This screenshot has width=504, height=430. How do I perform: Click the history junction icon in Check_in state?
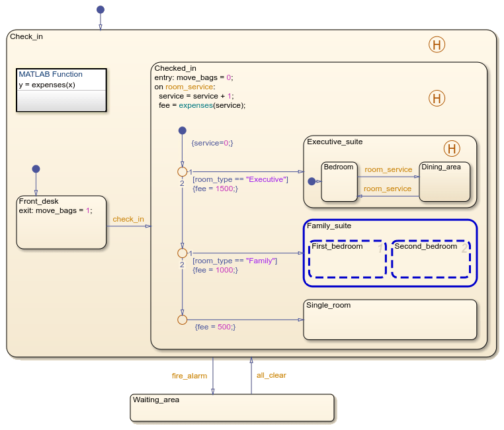click(x=437, y=45)
